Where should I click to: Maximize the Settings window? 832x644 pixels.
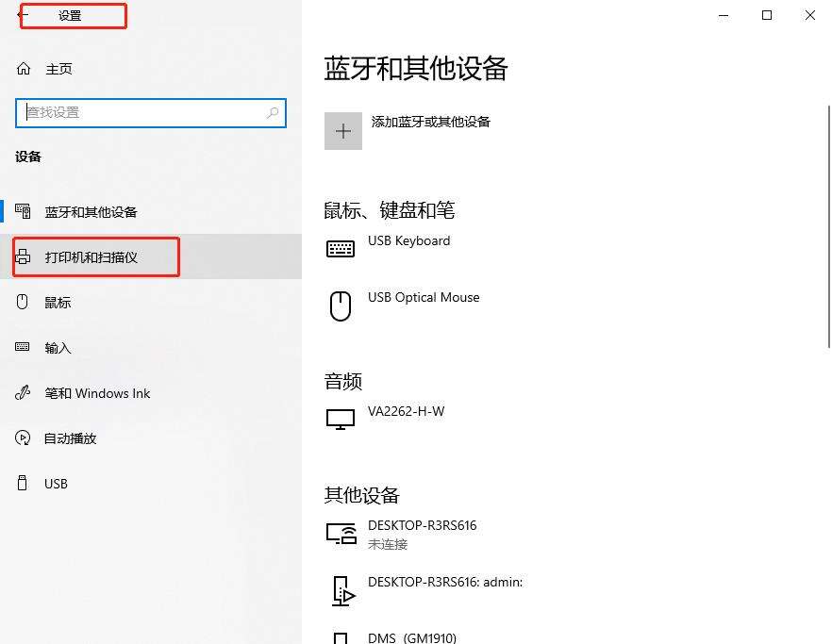(767, 15)
